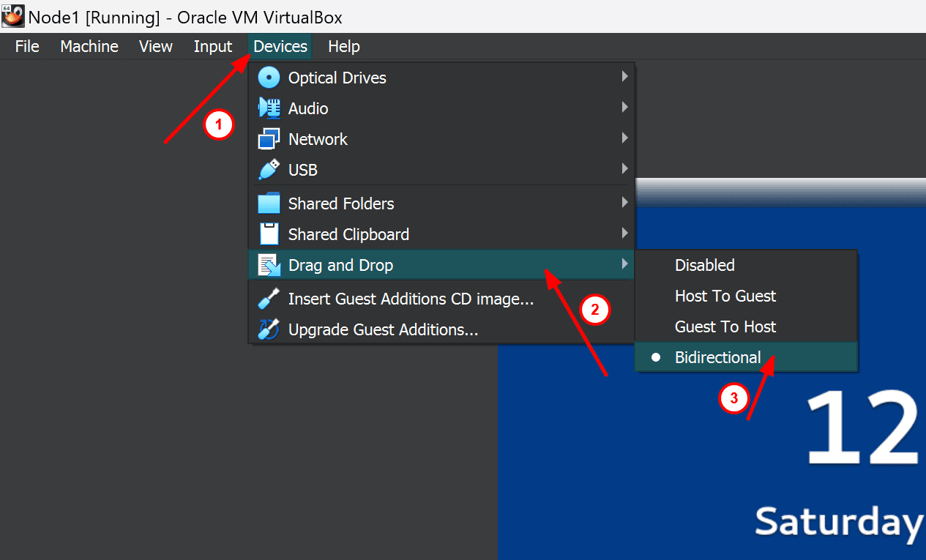Expand the Network submenu arrow
The height and width of the screenshot is (560, 926).
pos(624,138)
